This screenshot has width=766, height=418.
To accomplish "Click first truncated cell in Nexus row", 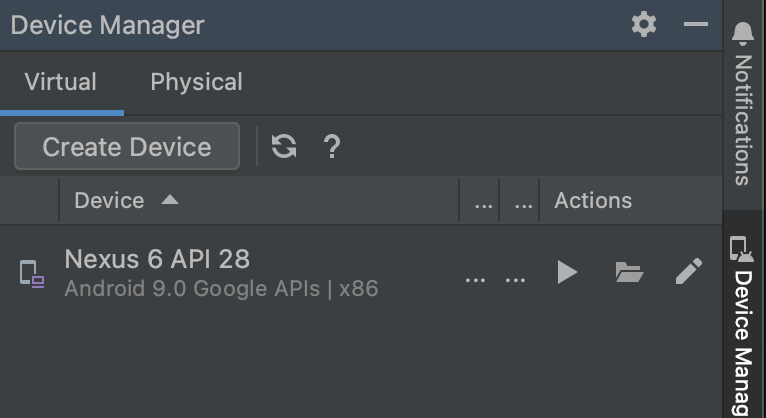I will (x=475, y=280).
